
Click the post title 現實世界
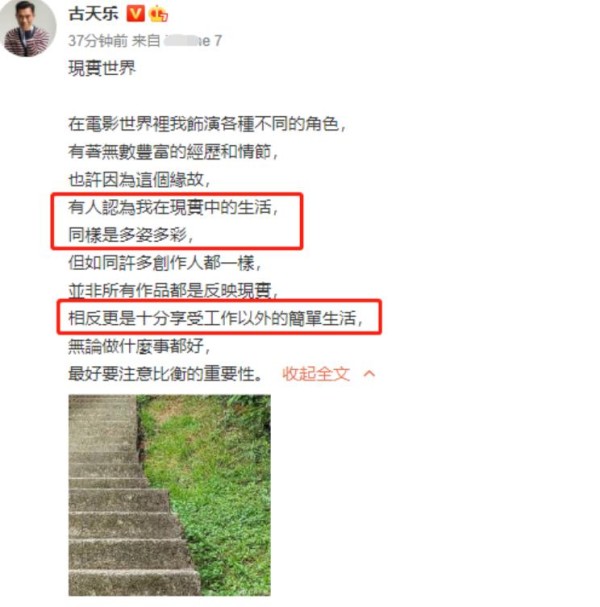102,69
